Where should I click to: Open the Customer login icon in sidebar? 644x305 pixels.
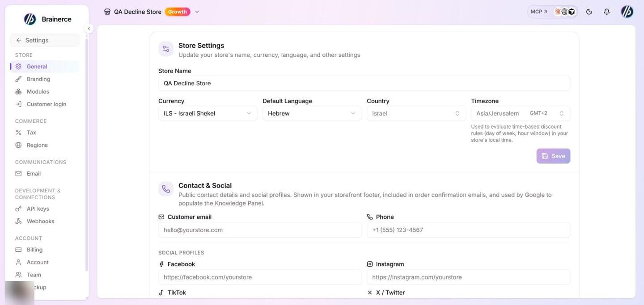[x=18, y=104]
